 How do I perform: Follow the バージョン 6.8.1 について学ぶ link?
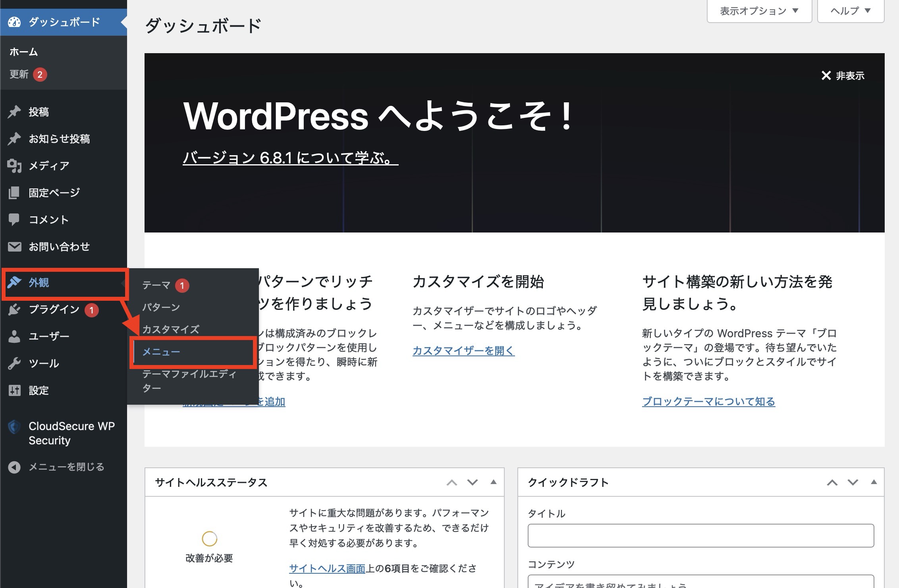290,158
